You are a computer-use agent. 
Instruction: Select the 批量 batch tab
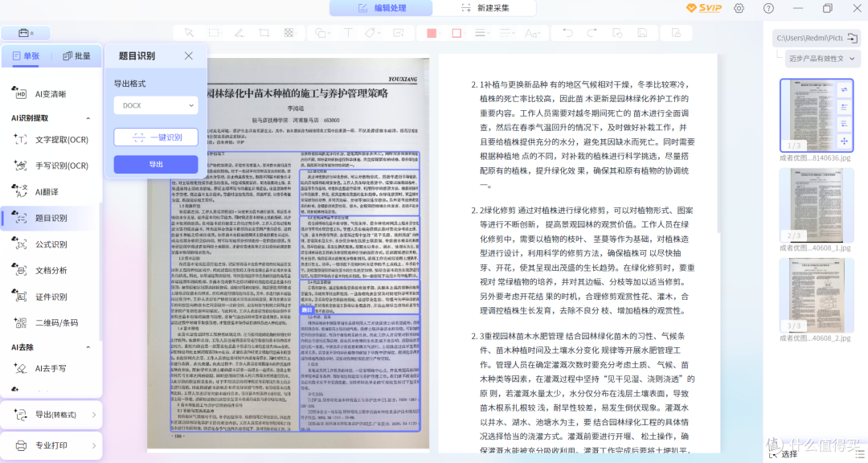pyautogui.click(x=77, y=56)
